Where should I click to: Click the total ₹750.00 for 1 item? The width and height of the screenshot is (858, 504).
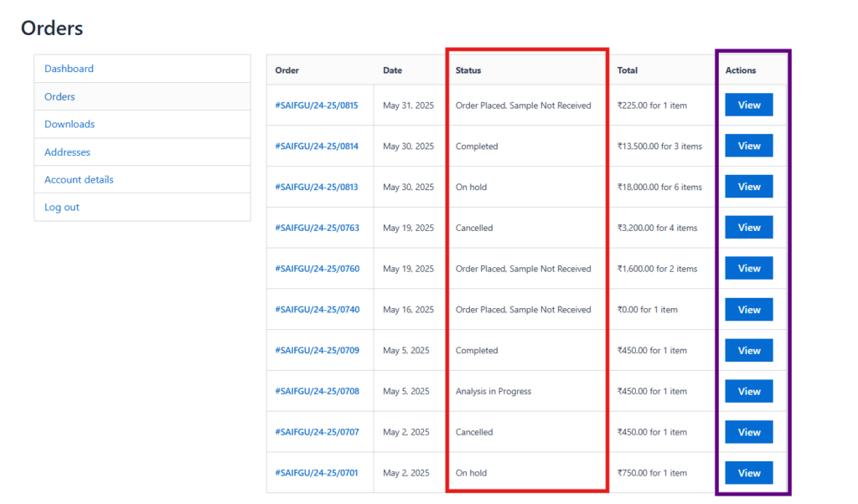tap(652, 473)
